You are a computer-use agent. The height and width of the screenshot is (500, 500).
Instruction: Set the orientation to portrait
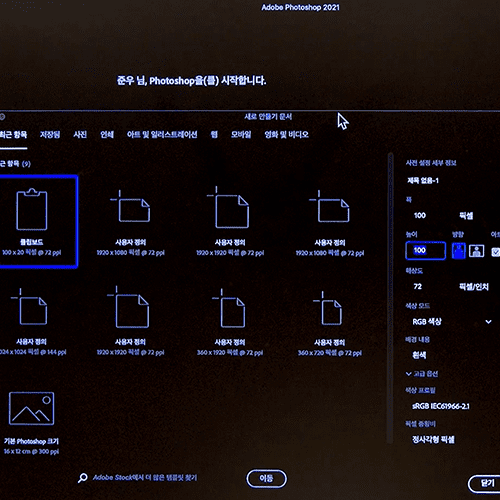point(459,251)
